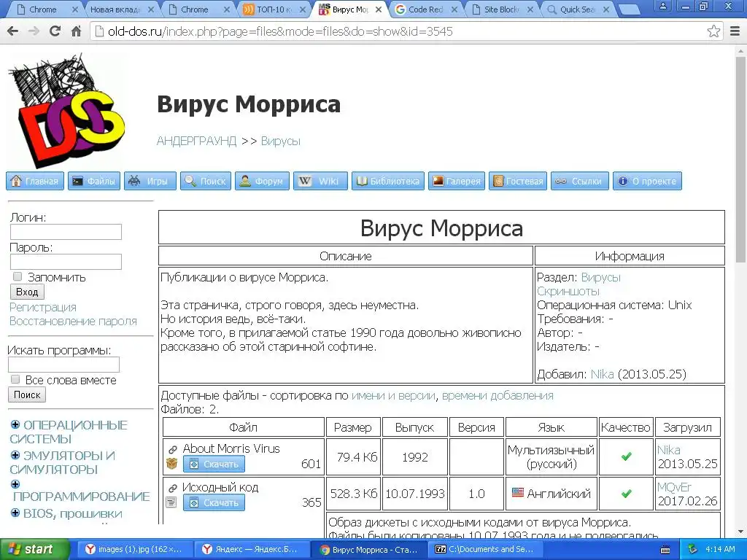Open Галерея in the navigation bar

click(x=457, y=181)
